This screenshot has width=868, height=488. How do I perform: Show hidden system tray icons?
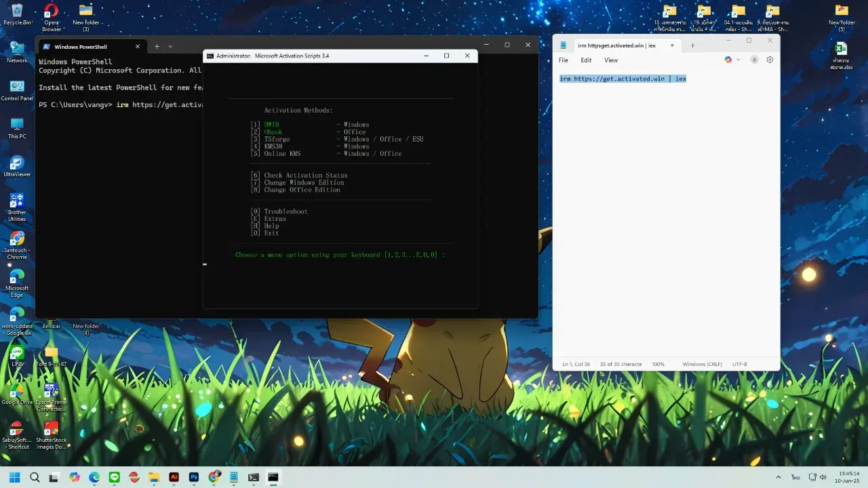778,477
